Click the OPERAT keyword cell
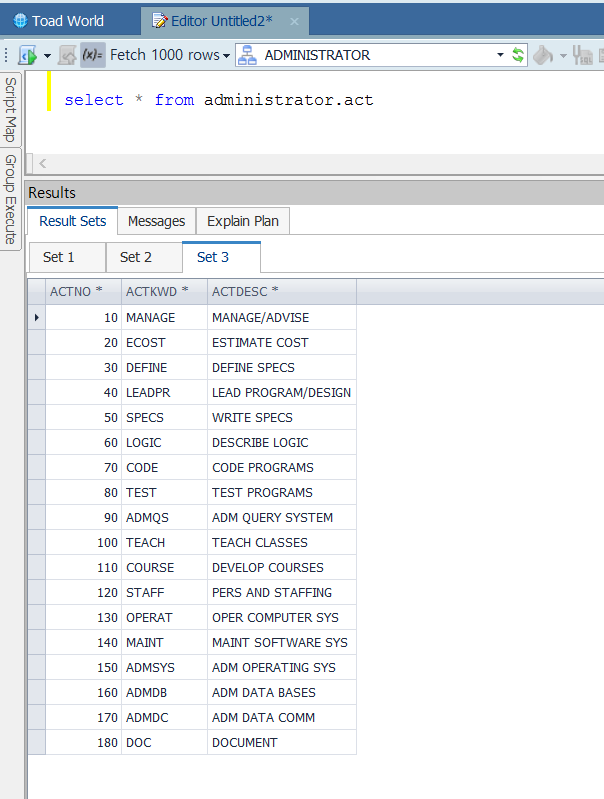The height and width of the screenshot is (799, 604). pos(165,617)
